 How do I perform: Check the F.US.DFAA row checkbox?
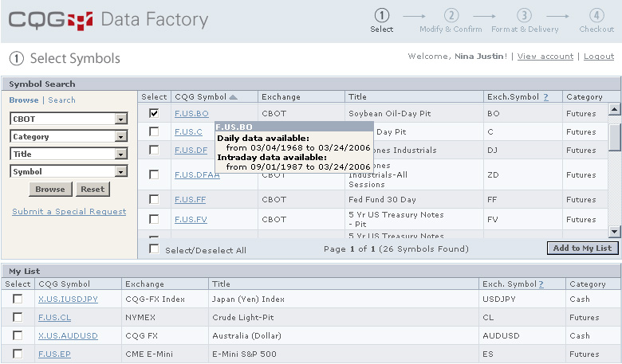tap(154, 174)
